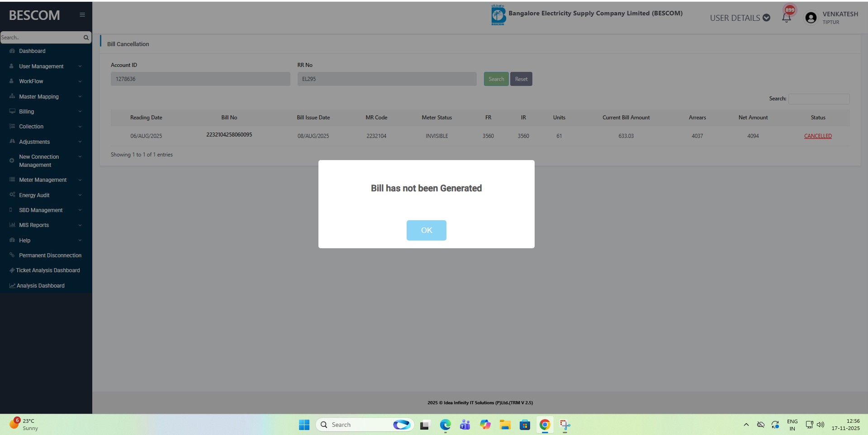Open the USER DETAILS dropdown

[740, 18]
